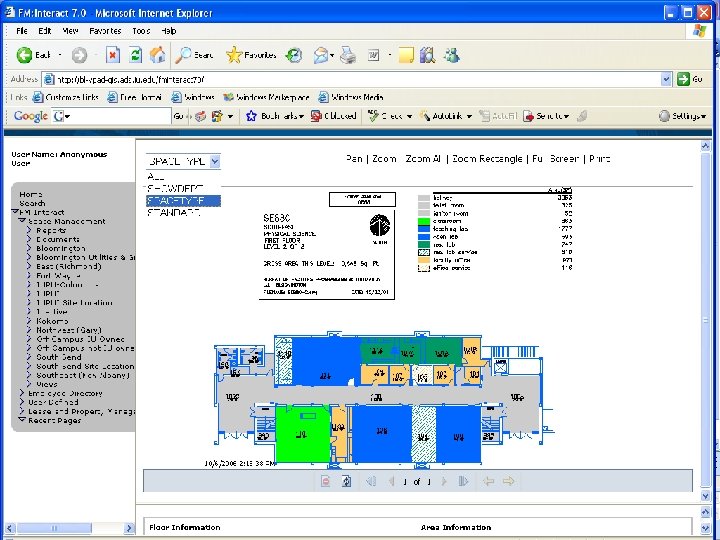Open the Help menu
This screenshot has width=720, height=540.
pos(169,31)
